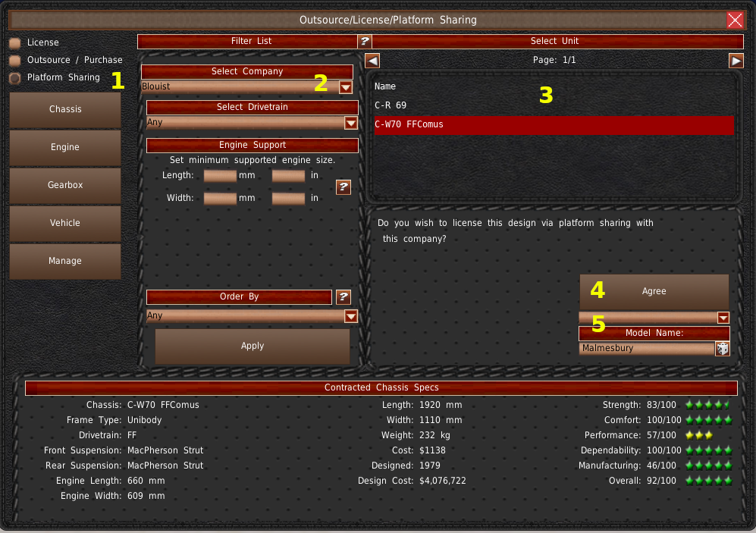The width and height of the screenshot is (756, 533).
Task: Close the Platform Sharing window
Action: click(x=735, y=20)
